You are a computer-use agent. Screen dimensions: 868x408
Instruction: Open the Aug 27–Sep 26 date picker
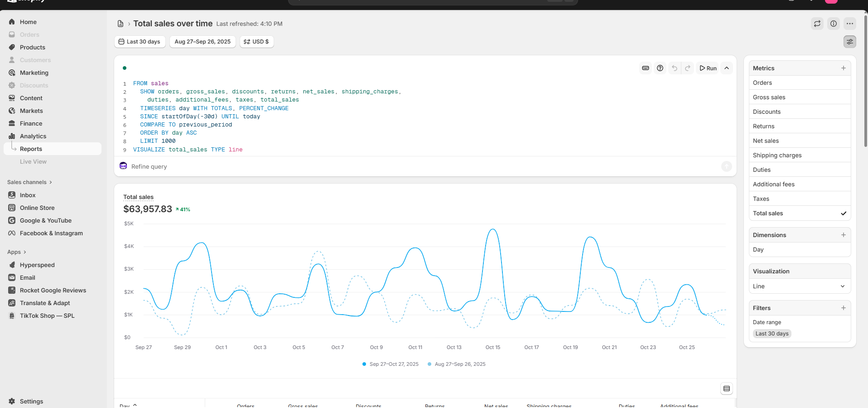tap(202, 41)
